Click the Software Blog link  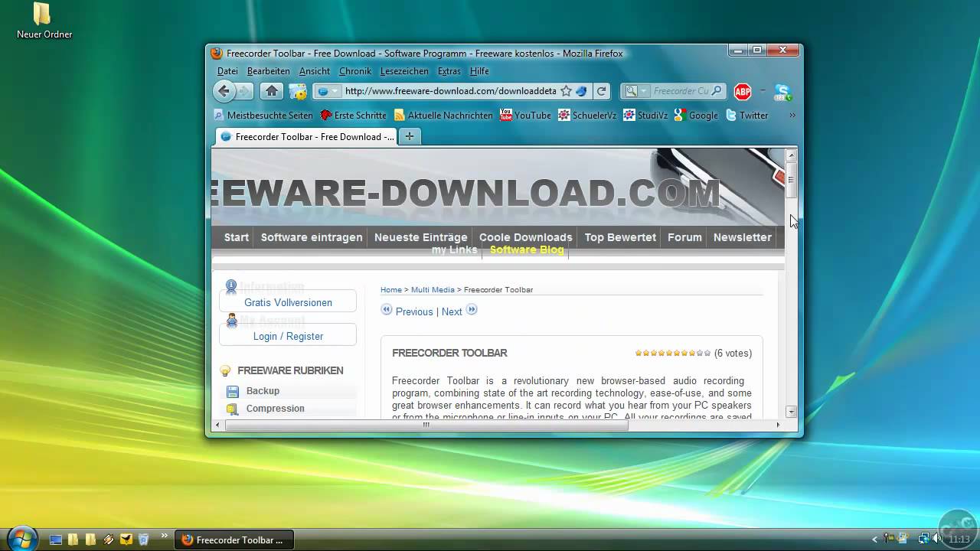coord(527,250)
